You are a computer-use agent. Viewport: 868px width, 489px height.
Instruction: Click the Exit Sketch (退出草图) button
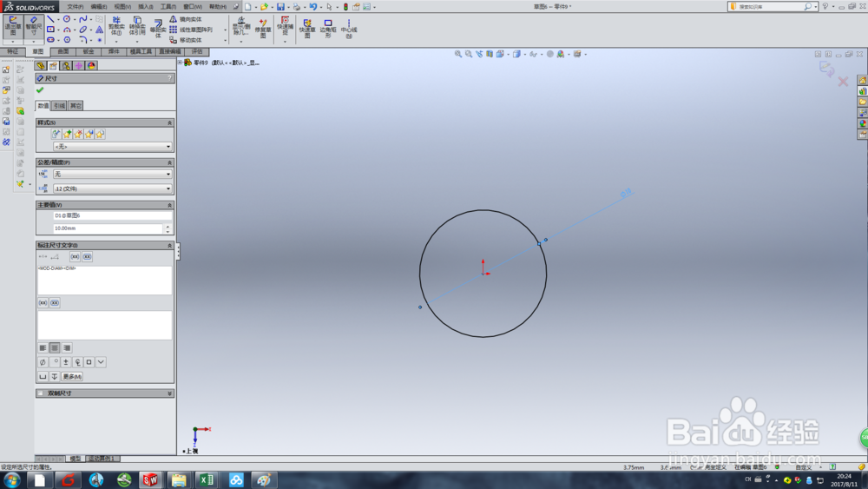pyautogui.click(x=12, y=27)
